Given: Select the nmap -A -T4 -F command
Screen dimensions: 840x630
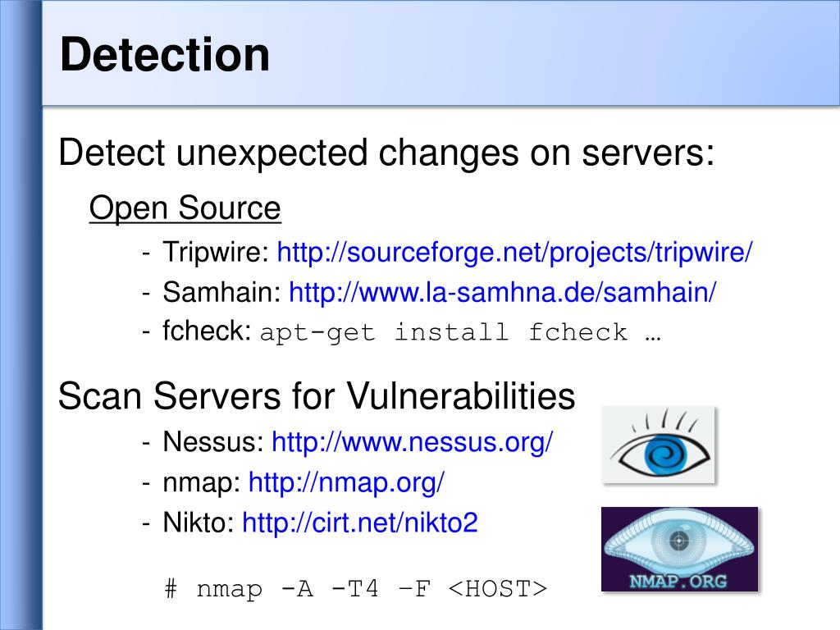Looking at the screenshot, I should pos(356,589).
